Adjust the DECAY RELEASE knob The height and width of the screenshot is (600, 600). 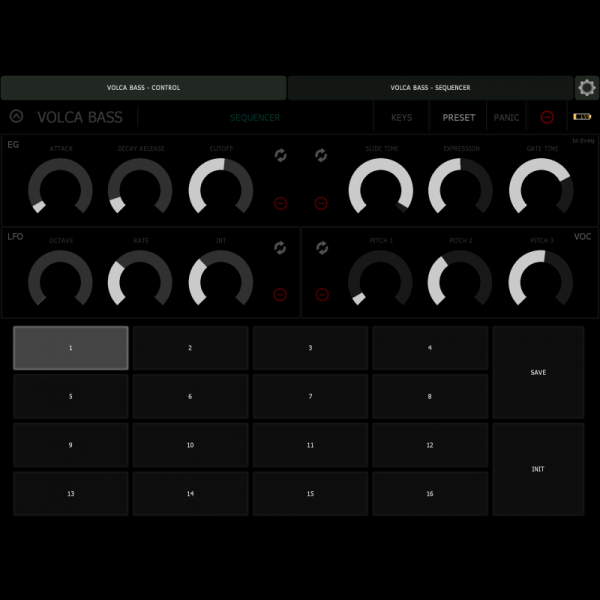[x=140, y=186]
